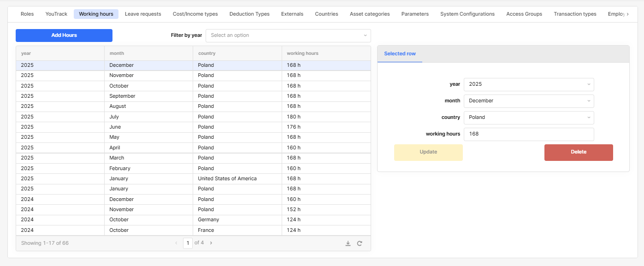
Task: Open the Asset categories tab
Action: (x=369, y=14)
